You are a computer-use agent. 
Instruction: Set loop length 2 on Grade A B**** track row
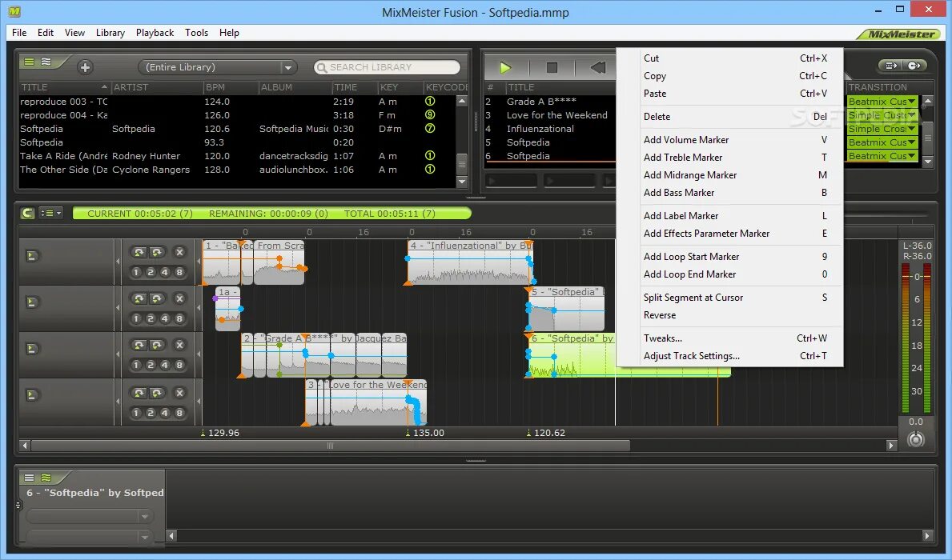coord(150,366)
